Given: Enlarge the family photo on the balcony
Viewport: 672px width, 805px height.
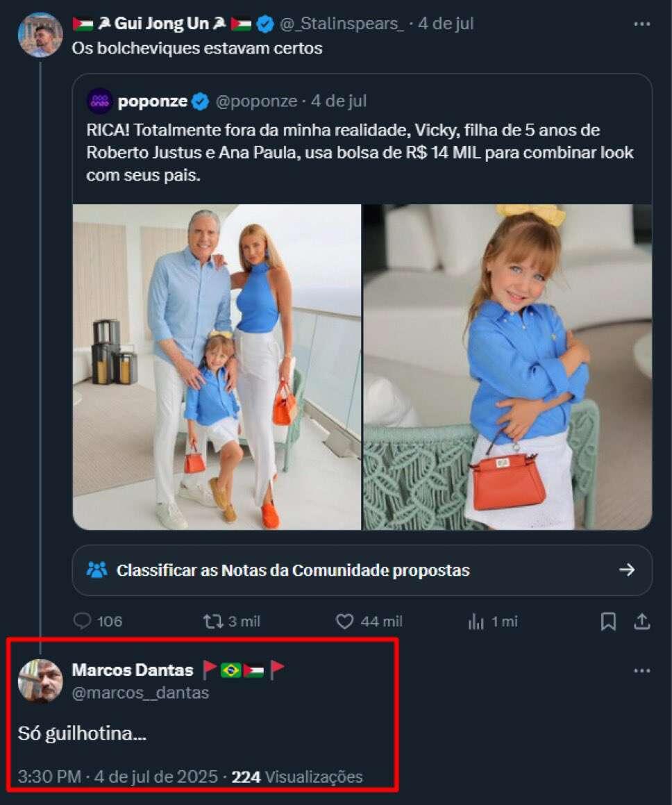Looking at the screenshot, I should point(217,367).
